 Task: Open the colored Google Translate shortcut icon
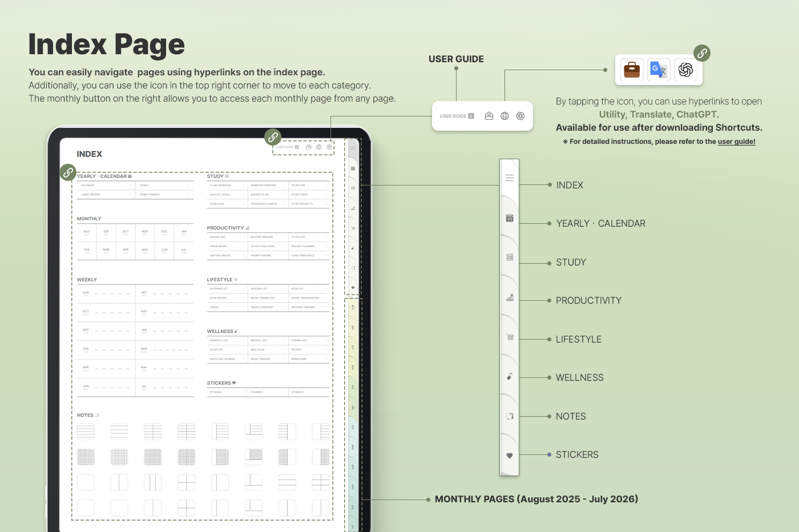[659, 70]
